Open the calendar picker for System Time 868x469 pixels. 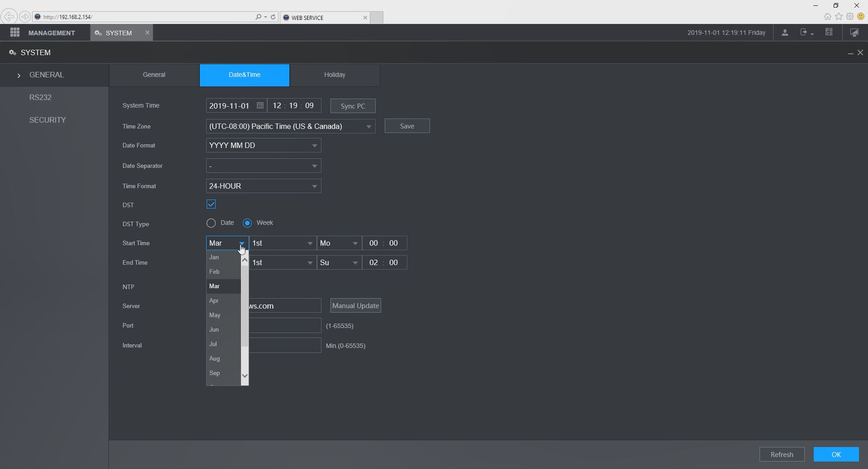260,106
